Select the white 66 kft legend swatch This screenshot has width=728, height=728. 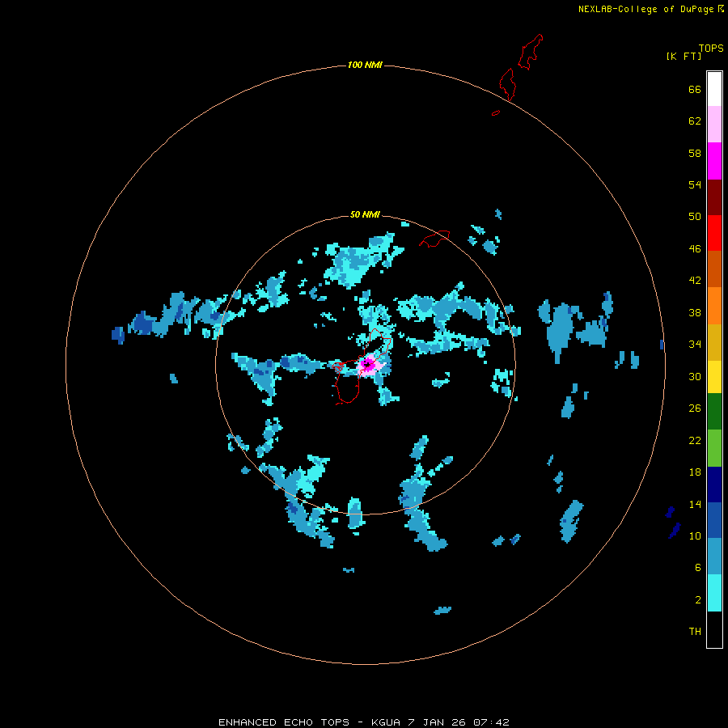[714, 89]
